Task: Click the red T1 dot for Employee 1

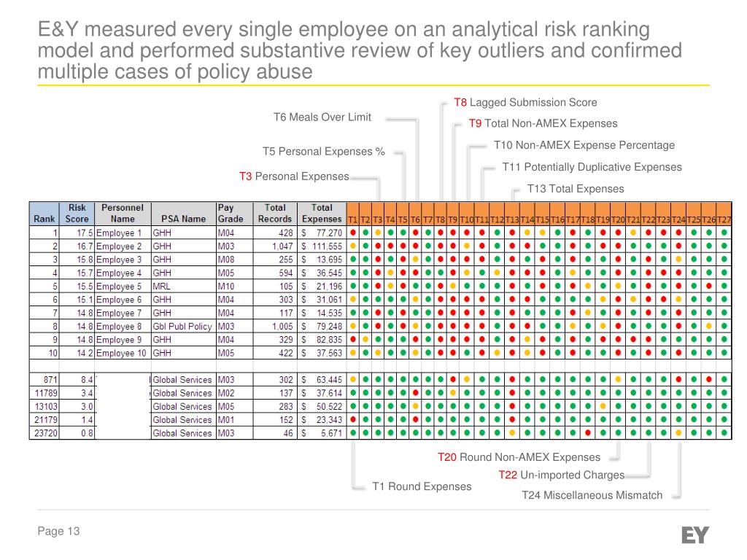Action: tap(353, 233)
